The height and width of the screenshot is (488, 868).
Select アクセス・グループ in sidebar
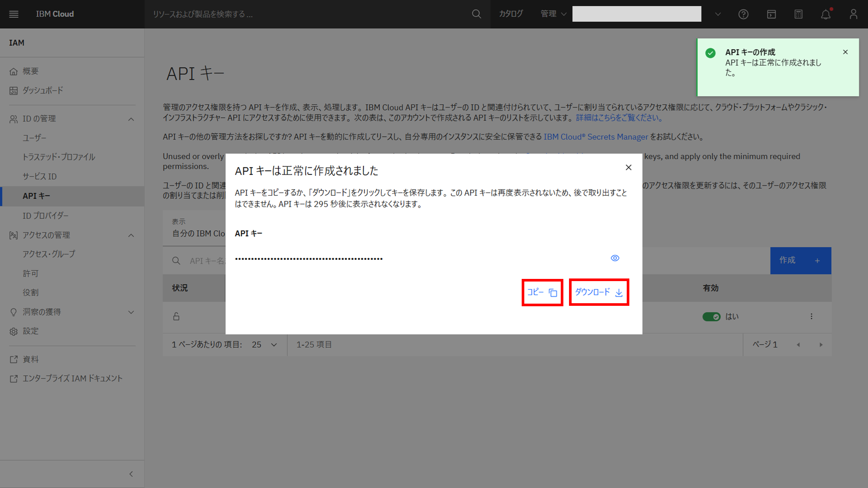pos(49,254)
